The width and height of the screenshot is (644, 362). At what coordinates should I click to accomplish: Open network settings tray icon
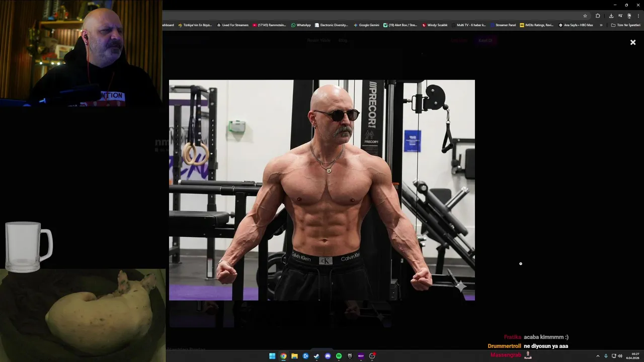point(614,356)
